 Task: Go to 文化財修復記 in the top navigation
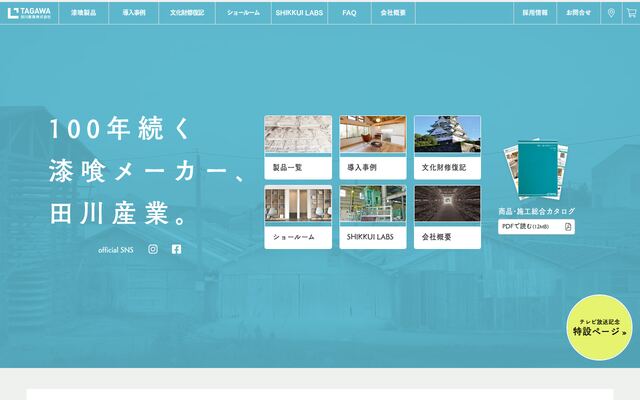pos(187,13)
